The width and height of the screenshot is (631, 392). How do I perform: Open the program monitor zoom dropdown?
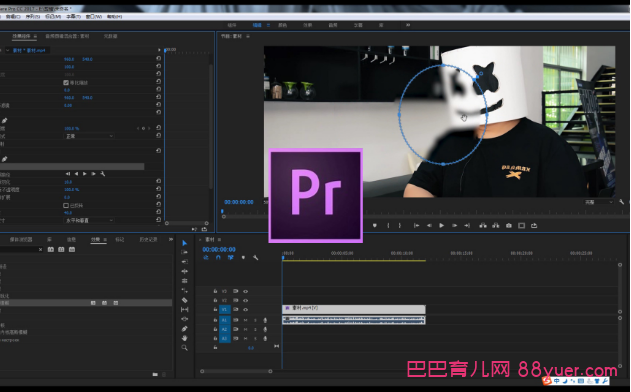tap(599, 202)
